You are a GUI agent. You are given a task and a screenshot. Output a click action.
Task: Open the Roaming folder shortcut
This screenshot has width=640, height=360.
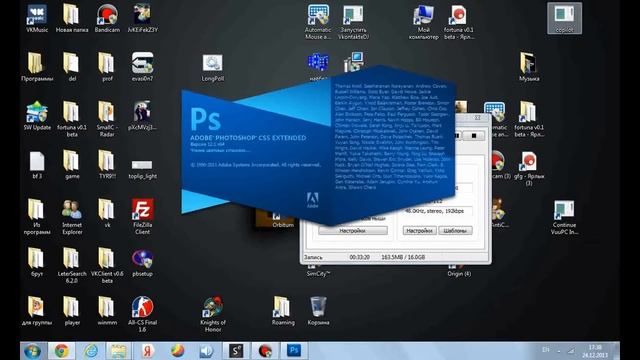point(282,311)
